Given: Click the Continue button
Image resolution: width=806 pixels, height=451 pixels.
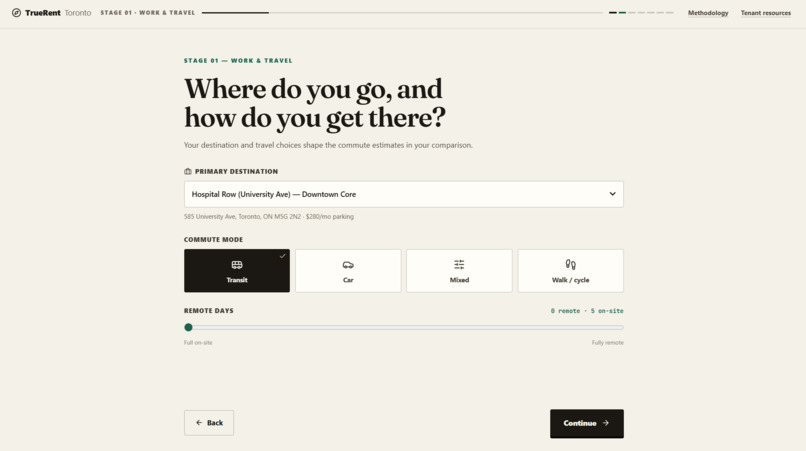Looking at the screenshot, I should [x=587, y=424].
